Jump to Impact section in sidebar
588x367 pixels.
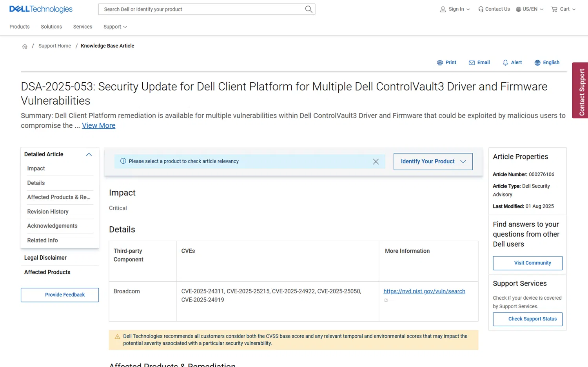(36, 168)
